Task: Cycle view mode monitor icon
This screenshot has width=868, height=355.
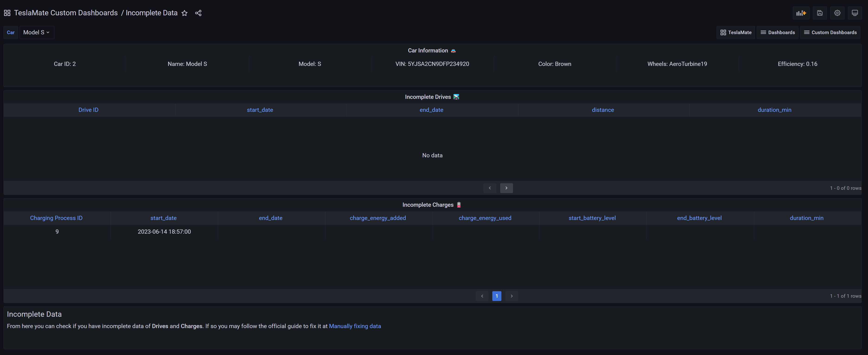Action: coord(855,13)
